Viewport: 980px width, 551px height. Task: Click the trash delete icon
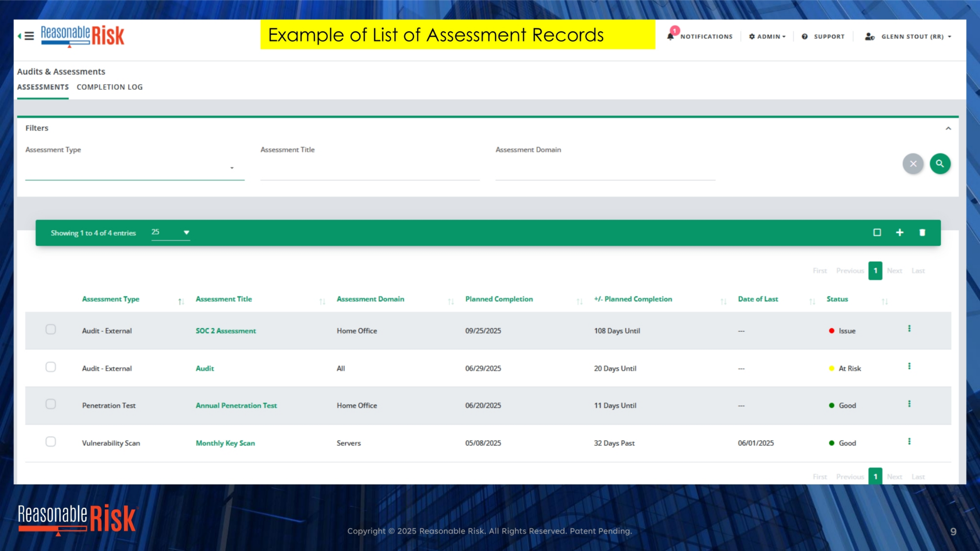pos(922,232)
